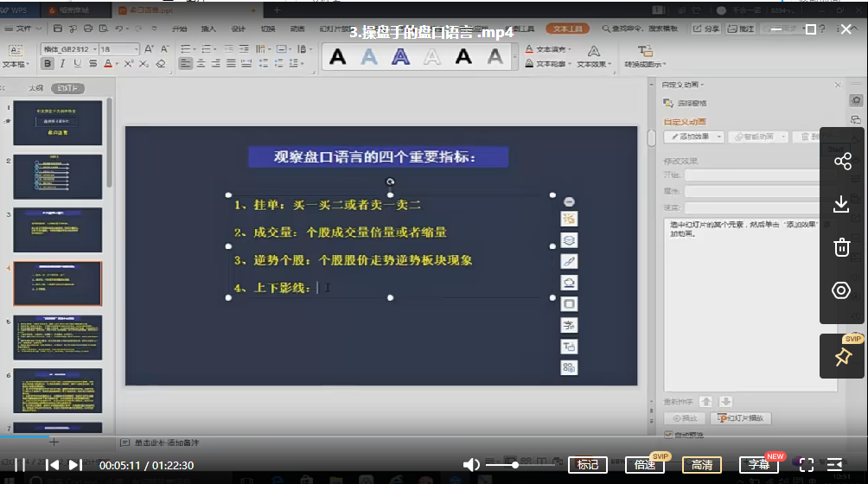Viewport: 868px width, 484px height.
Task: Open the 倍速 playback speed option
Action: 645,465
